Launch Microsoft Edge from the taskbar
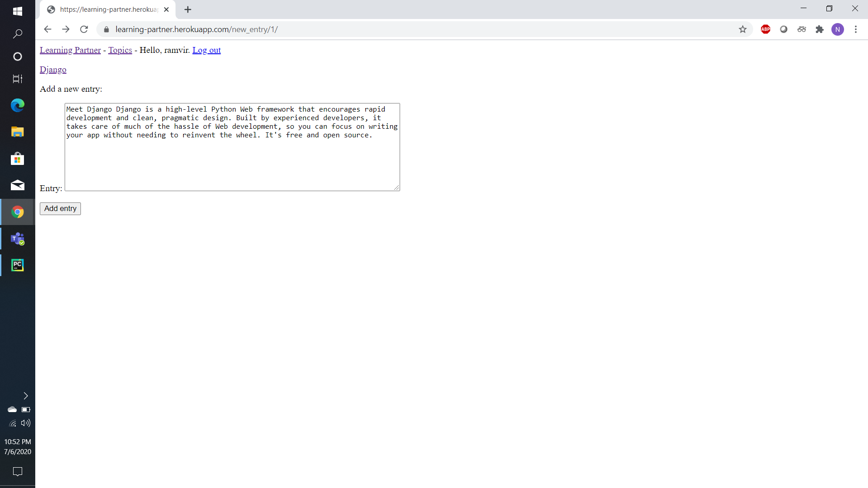The width and height of the screenshot is (868, 488). tap(17, 105)
